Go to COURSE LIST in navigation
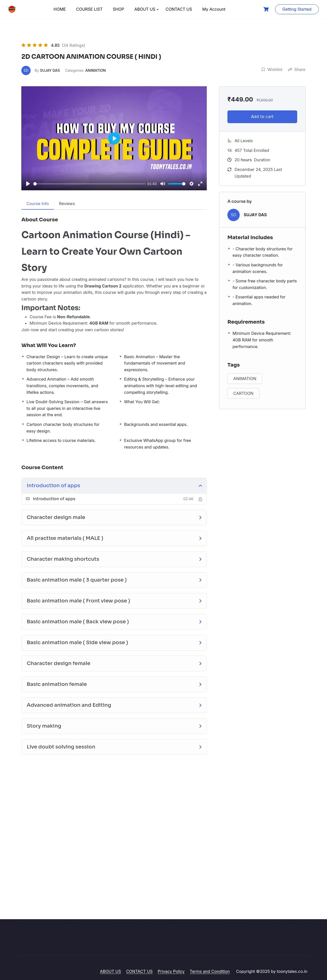 [x=89, y=9]
